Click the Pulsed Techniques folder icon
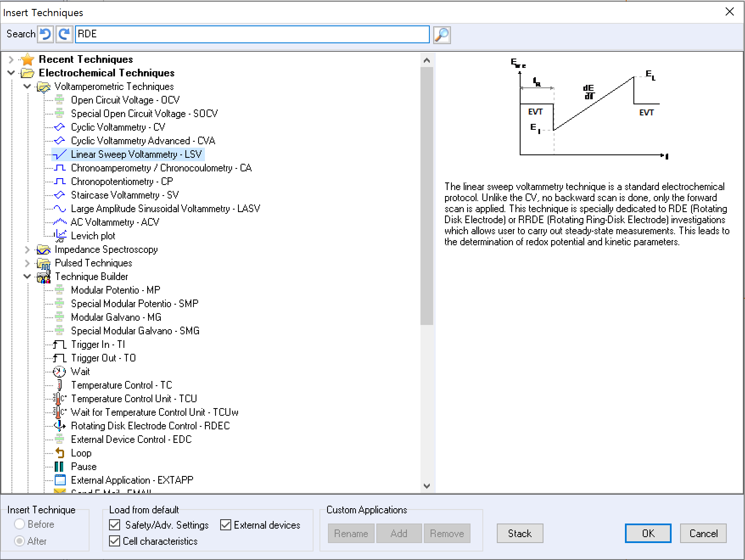Screen dimensions: 745x560 coord(44,263)
